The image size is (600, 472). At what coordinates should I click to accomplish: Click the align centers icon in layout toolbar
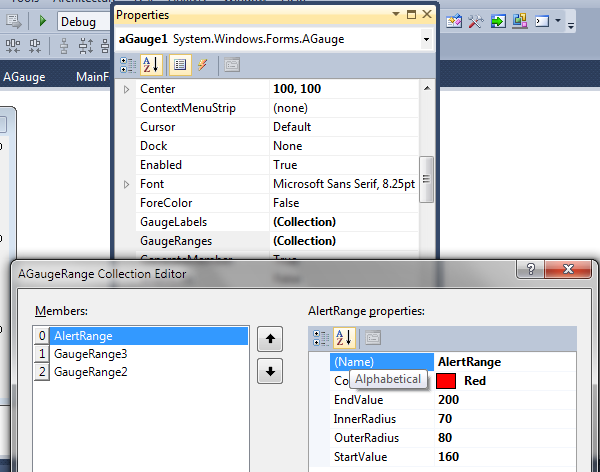[35, 46]
